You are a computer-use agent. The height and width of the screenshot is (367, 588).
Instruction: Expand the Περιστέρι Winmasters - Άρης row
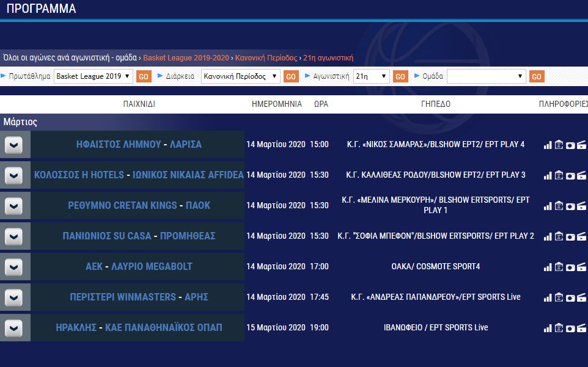pos(13,297)
